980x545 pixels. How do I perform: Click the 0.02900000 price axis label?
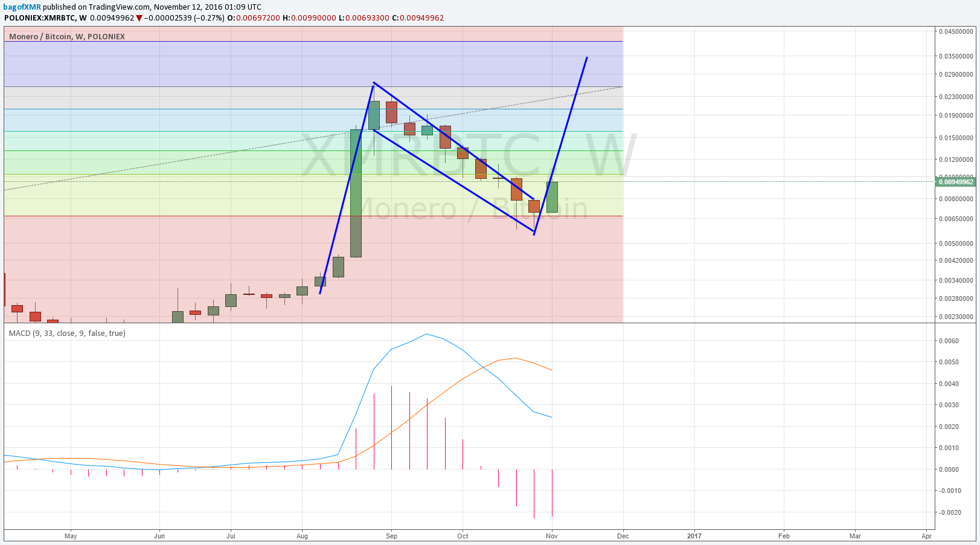pos(956,74)
